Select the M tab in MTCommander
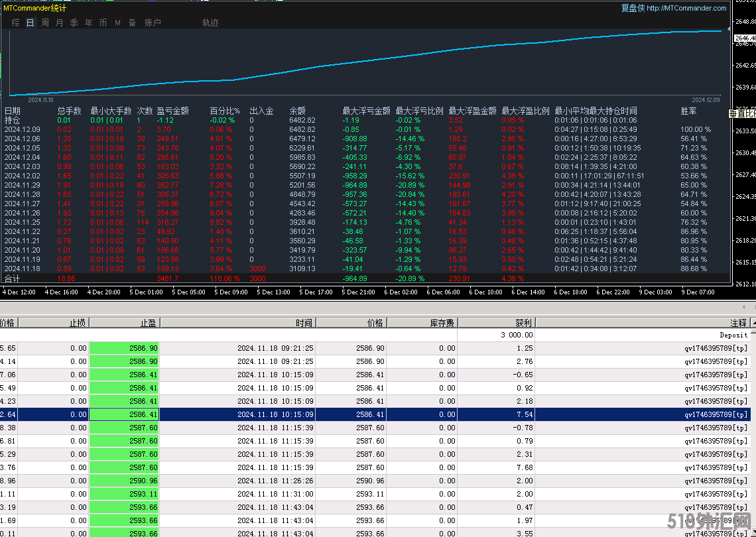Viewport: 756px width, 537px height. pyautogui.click(x=117, y=23)
